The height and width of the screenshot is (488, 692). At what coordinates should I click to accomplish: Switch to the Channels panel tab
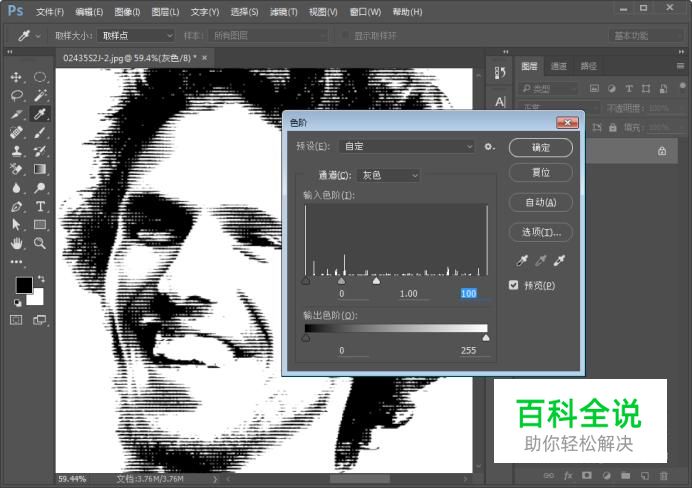(x=559, y=66)
